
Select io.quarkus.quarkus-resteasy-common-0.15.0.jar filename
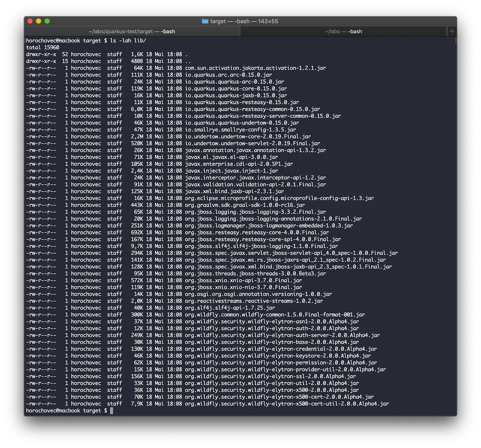pyautogui.click(x=253, y=109)
